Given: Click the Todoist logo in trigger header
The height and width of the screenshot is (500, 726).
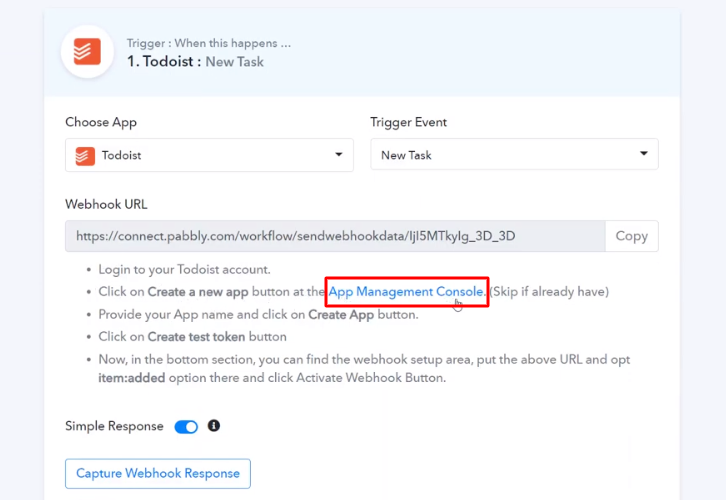Looking at the screenshot, I should [87, 51].
